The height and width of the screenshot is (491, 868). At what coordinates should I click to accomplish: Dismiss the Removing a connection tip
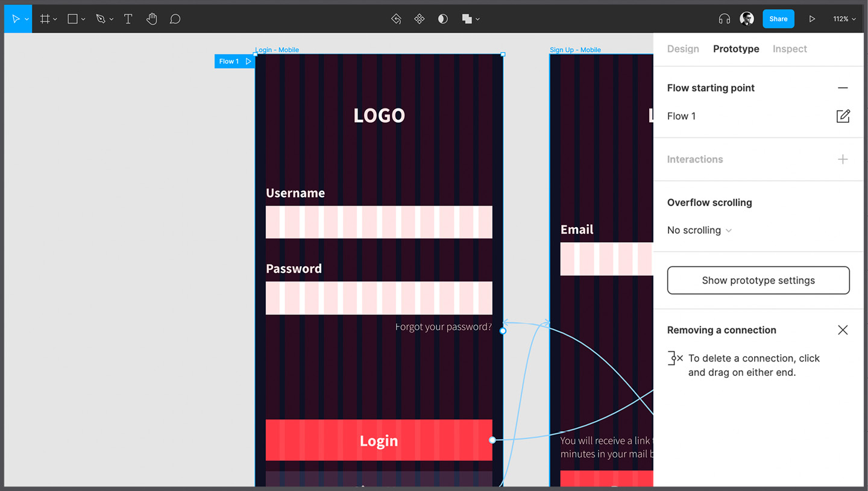pyautogui.click(x=843, y=330)
